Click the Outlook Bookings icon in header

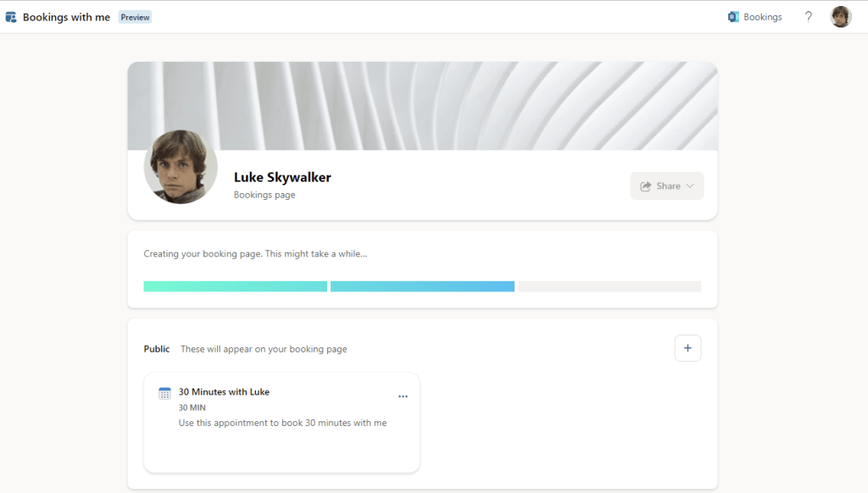[733, 17]
